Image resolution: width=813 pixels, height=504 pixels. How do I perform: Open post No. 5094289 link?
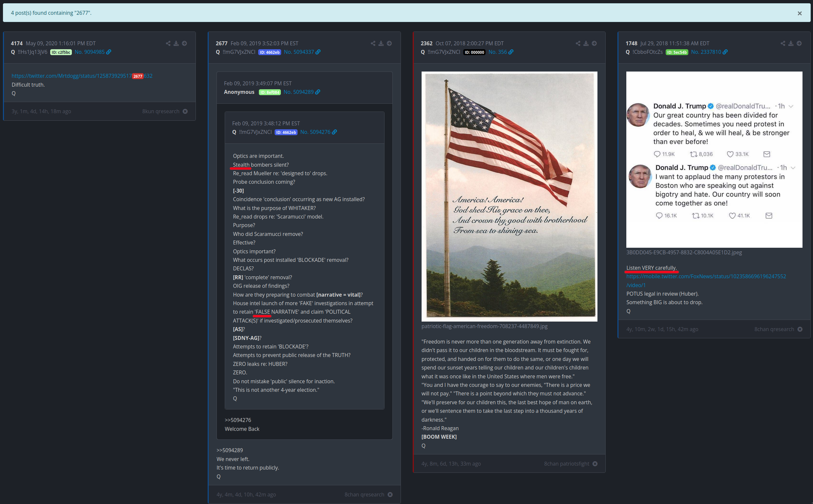pos(299,92)
